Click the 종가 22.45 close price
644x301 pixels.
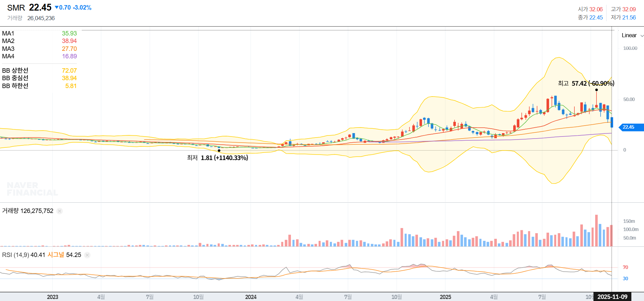(x=590, y=17)
